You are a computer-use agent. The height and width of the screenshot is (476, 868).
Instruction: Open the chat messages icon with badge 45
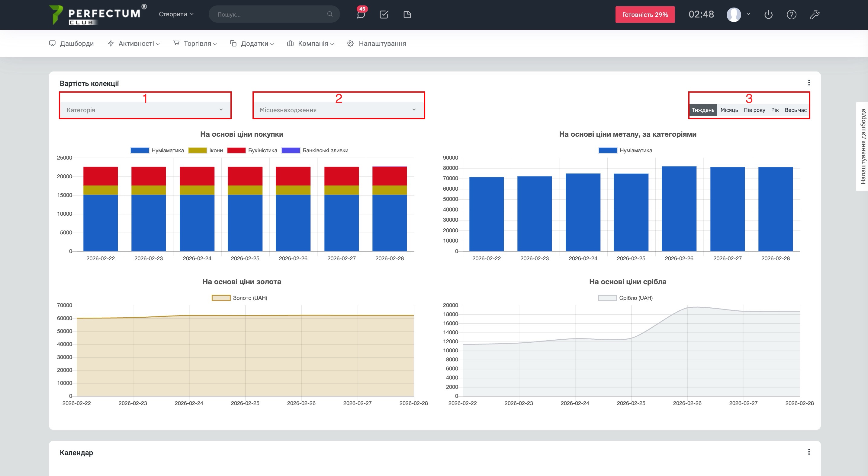point(361,14)
